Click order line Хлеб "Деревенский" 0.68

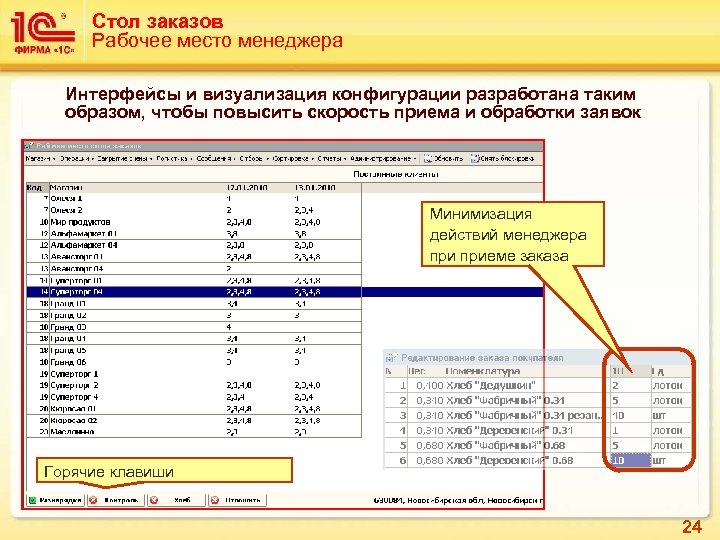coord(510,460)
